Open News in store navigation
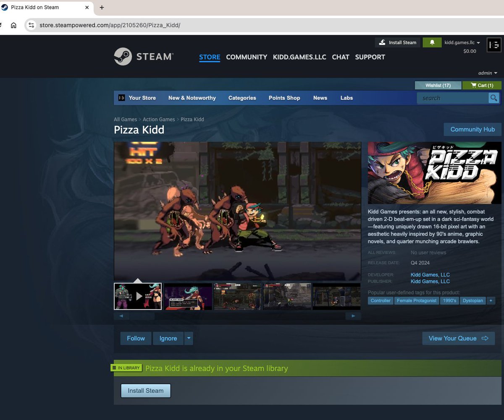 [x=320, y=98]
